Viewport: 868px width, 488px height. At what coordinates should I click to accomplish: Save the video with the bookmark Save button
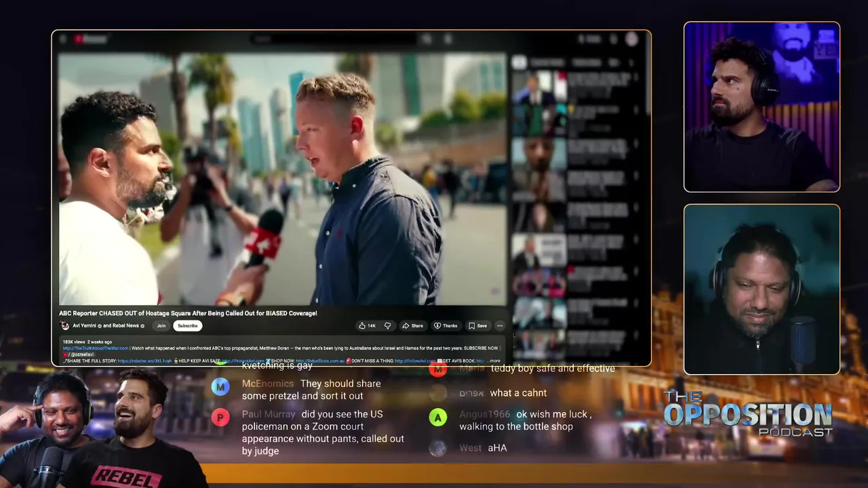click(x=477, y=326)
